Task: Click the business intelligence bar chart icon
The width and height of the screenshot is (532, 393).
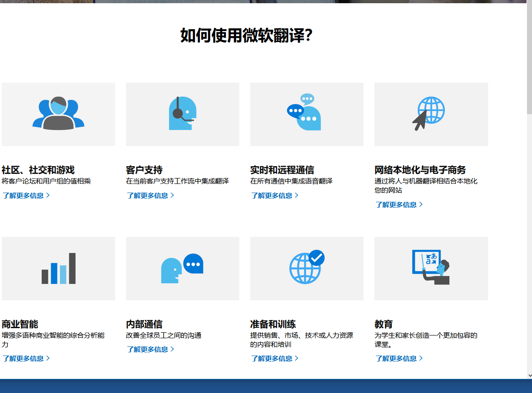Action: pos(59,268)
